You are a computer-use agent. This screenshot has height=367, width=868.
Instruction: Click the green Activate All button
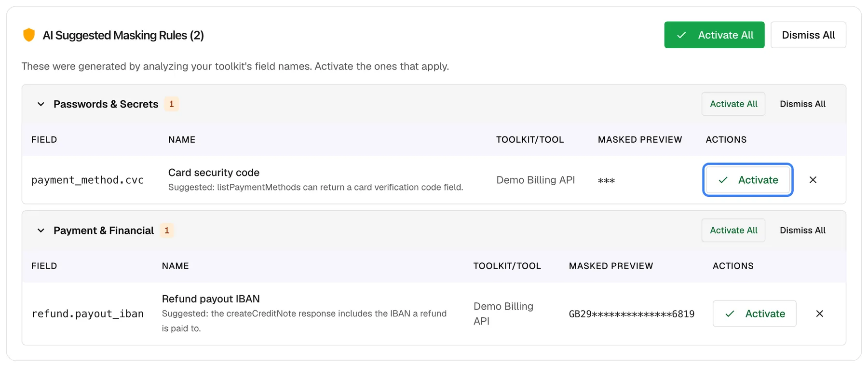coord(714,35)
